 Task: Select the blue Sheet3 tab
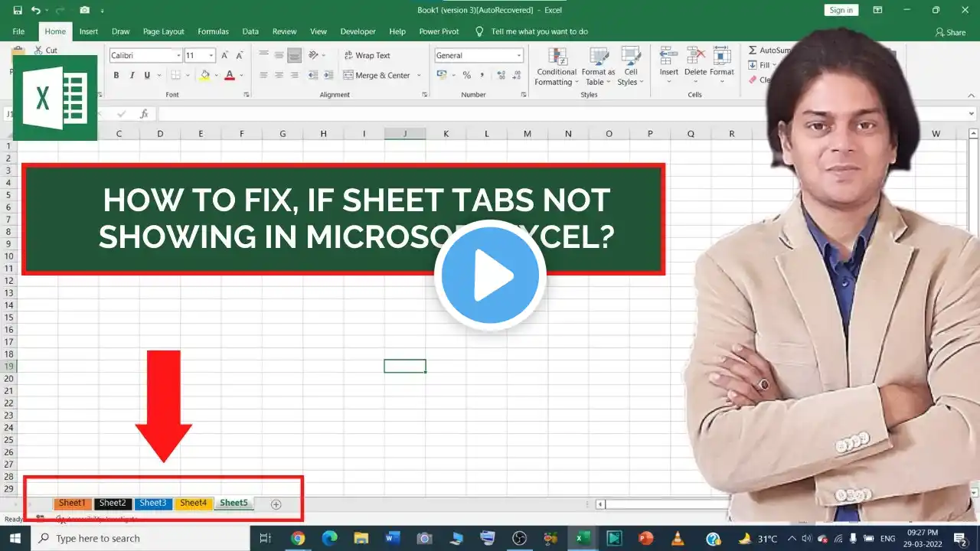(x=153, y=504)
